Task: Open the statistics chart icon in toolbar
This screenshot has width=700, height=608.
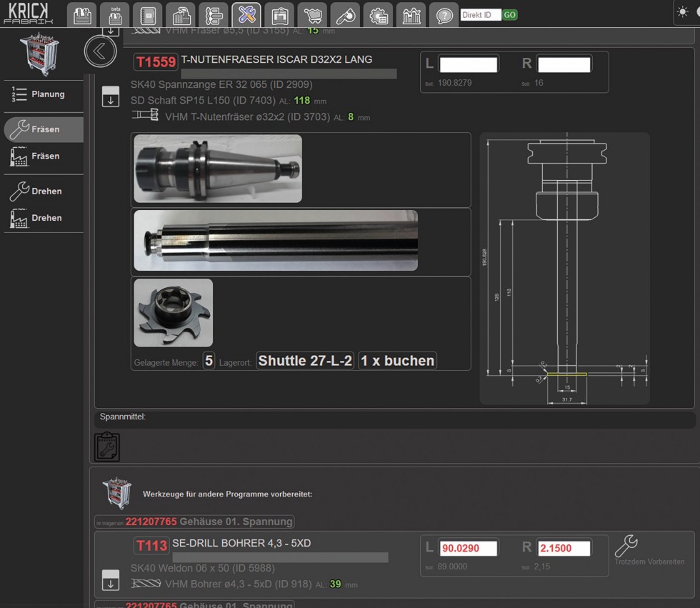Action: pyautogui.click(x=411, y=15)
